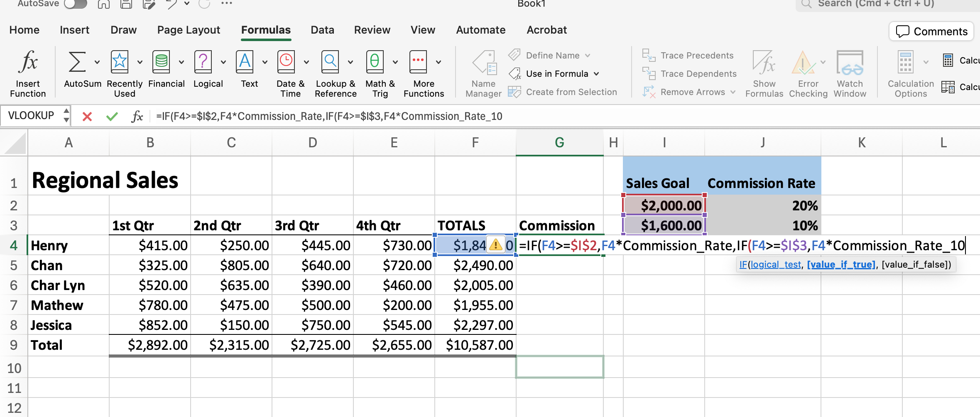The height and width of the screenshot is (417, 980).
Task: Cancel formula entry with red X
Action: pyautogui.click(x=87, y=117)
